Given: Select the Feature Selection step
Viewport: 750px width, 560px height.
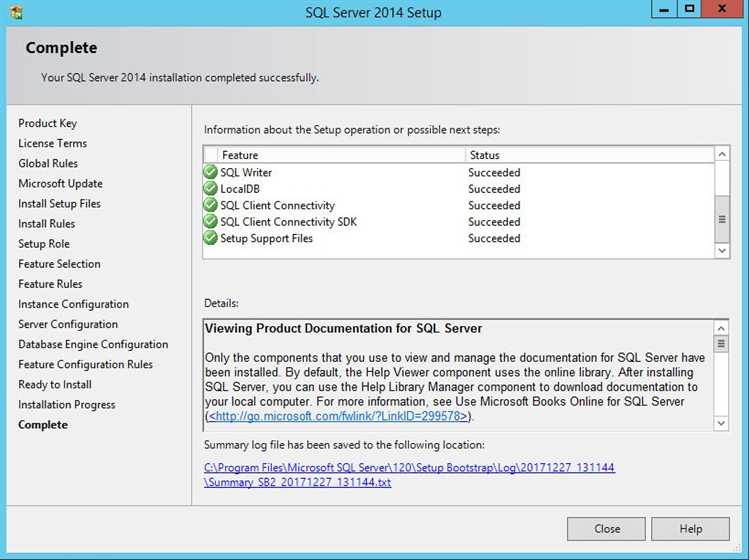Looking at the screenshot, I should 59,264.
